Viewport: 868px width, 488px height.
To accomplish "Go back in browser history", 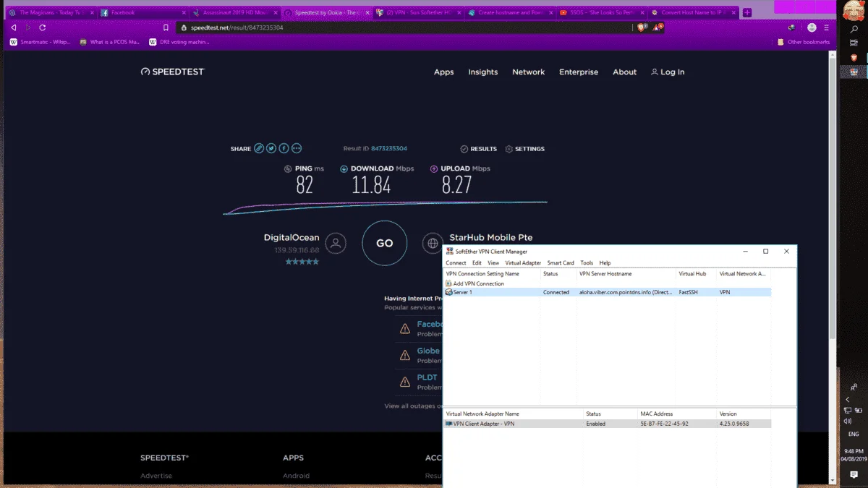I will point(14,27).
